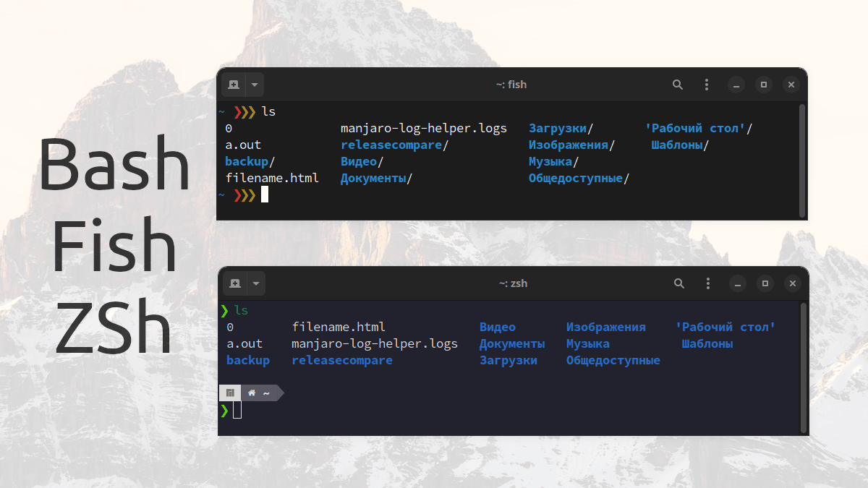The height and width of the screenshot is (488, 868).
Task: Minimize the fish terminal window
Action: click(x=736, y=85)
